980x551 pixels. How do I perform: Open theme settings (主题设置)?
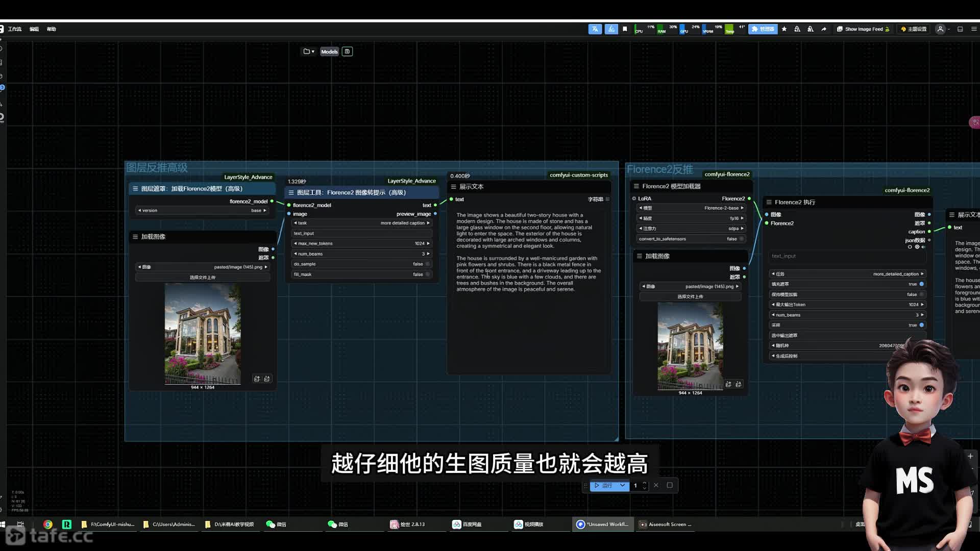[x=914, y=29]
